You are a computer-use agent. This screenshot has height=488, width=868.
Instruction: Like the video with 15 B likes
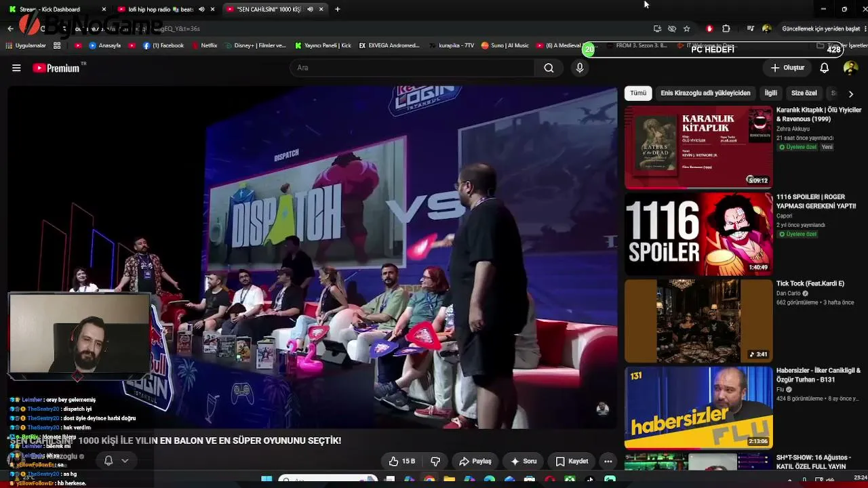click(401, 462)
